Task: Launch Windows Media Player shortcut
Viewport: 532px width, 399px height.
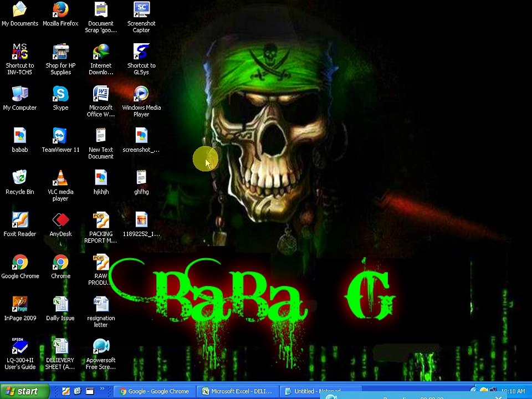Action: (141, 101)
